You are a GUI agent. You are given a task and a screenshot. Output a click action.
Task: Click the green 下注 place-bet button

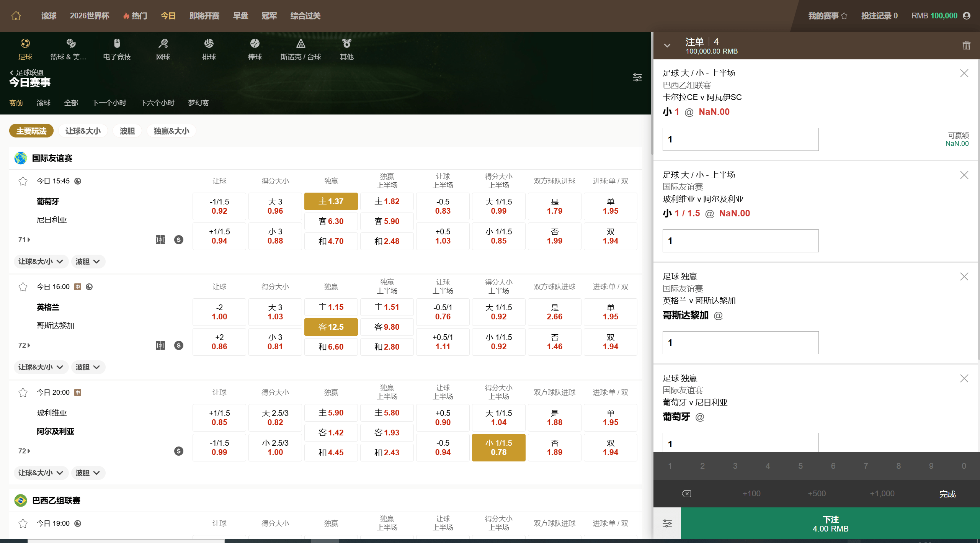point(830,523)
